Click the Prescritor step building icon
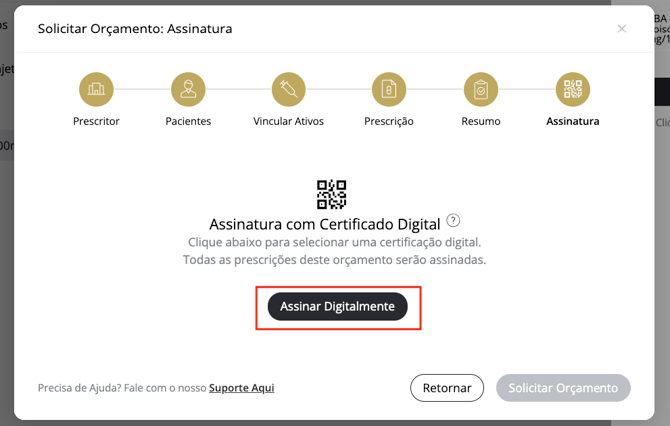The width and height of the screenshot is (670, 426). (x=96, y=89)
